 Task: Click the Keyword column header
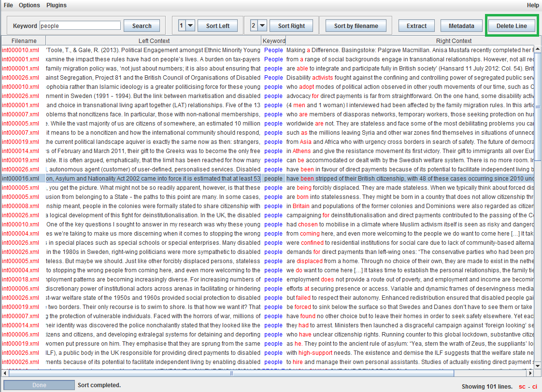click(x=274, y=41)
